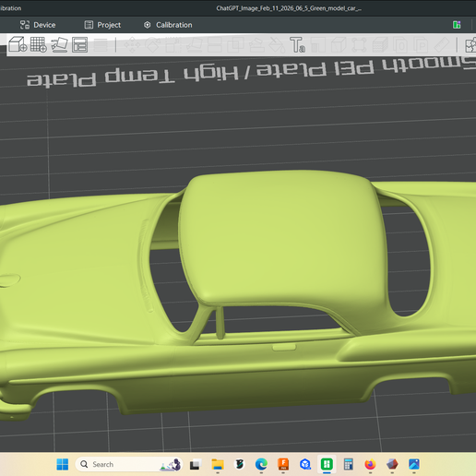
Task: Open File Explorer from the taskbar
Action: [x=218, y=464]
